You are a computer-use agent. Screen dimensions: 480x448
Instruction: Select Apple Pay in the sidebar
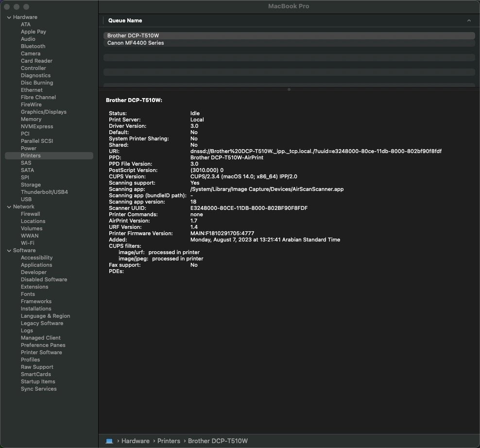pyautogui.click(x=34, y=32)
